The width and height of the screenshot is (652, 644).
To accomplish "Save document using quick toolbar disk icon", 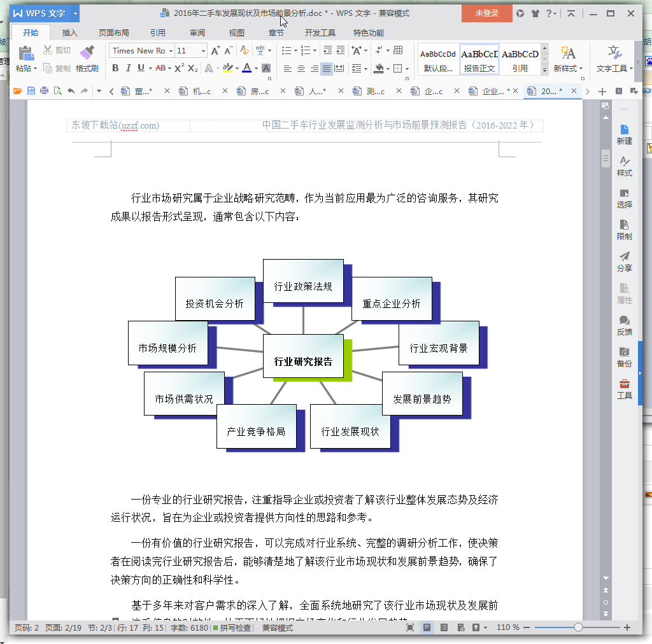I will (31, 91).
